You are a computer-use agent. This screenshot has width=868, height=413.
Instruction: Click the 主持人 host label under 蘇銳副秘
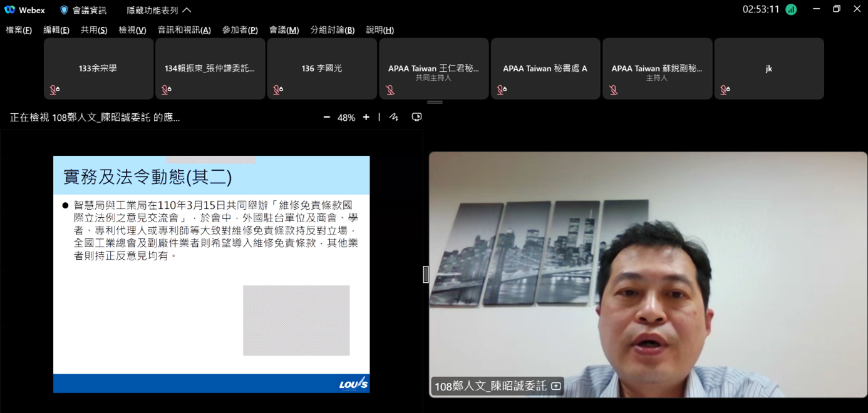point(657,78)
